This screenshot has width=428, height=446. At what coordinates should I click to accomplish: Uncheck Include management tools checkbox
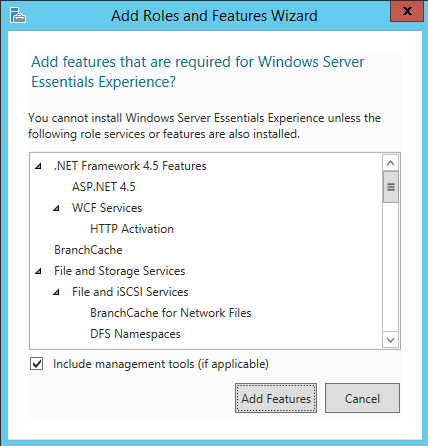pyautogui.click(x=36, y=364)
